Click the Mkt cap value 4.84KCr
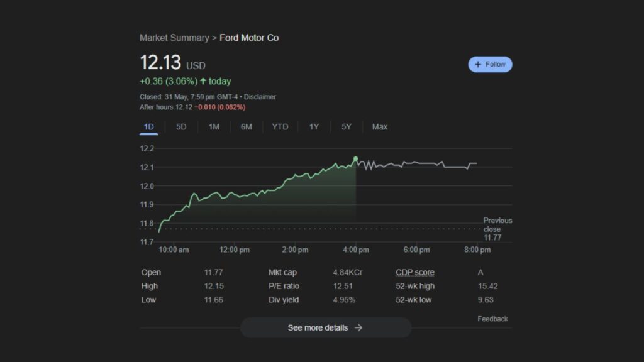This screenshot has width=644, height=362. click(348, 273)
